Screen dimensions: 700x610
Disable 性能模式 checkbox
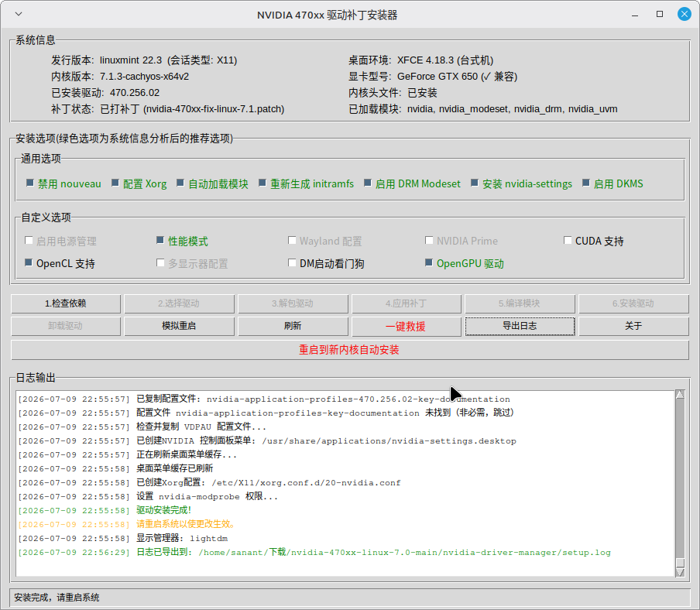coord(160,241)
